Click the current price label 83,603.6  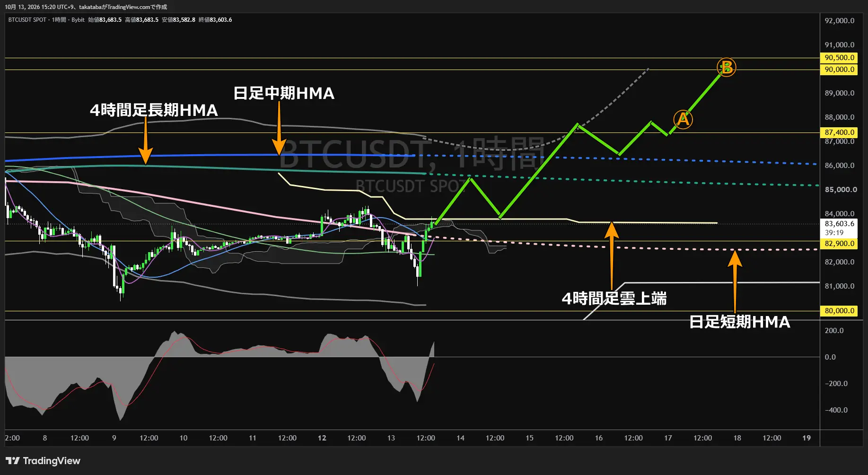[839, 224]
